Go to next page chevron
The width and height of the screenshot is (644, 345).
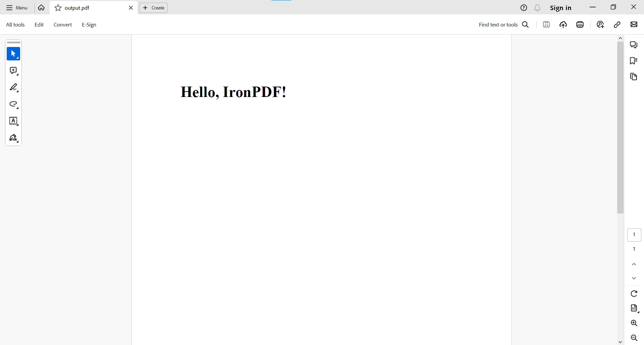(x=634, y=279)
